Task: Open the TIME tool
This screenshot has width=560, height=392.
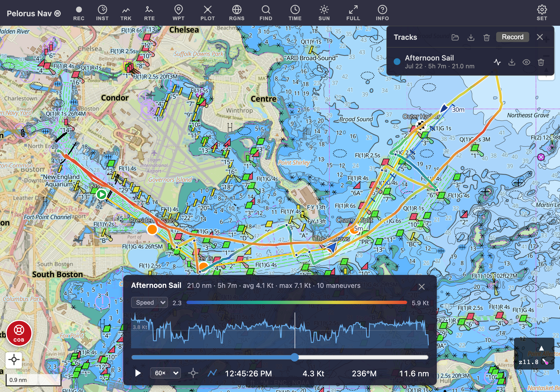Action: [295, 13]
